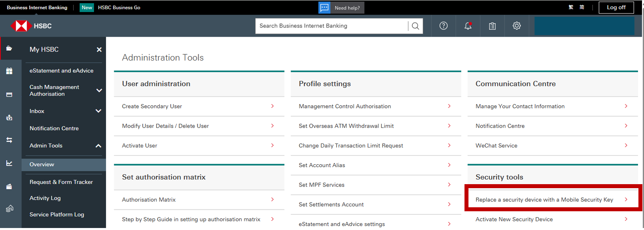Select the coins and house sidebar icon
Image resolution: width=644 pixels, height=230 pixels.
(x=9, y=208)
